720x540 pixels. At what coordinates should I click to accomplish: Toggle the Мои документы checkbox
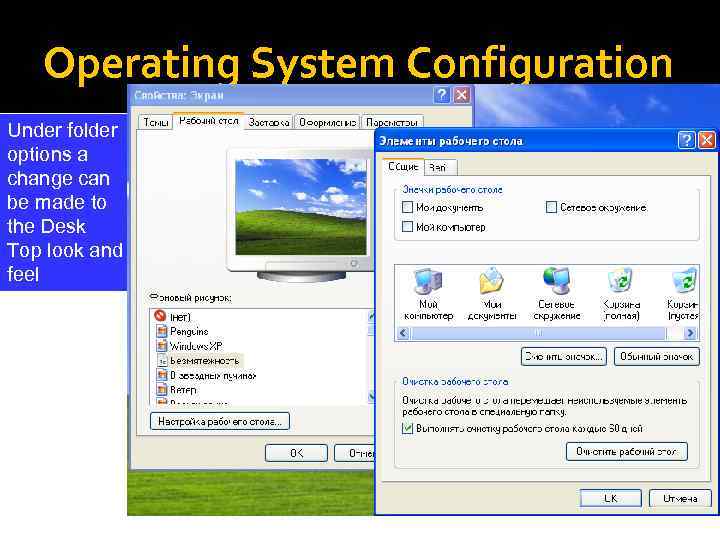[x=407, y=208]
